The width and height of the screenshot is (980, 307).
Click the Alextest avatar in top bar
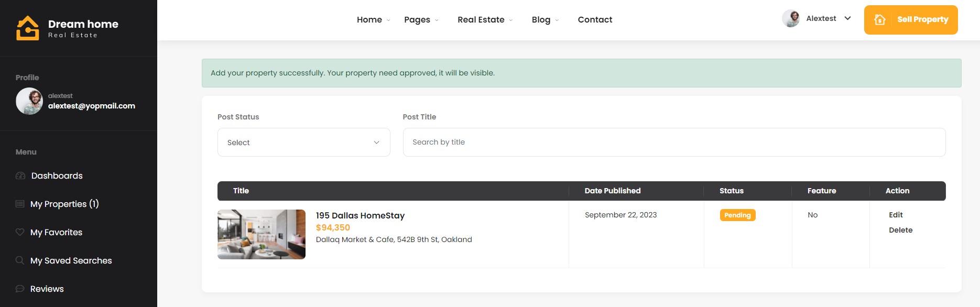(791, 19)
